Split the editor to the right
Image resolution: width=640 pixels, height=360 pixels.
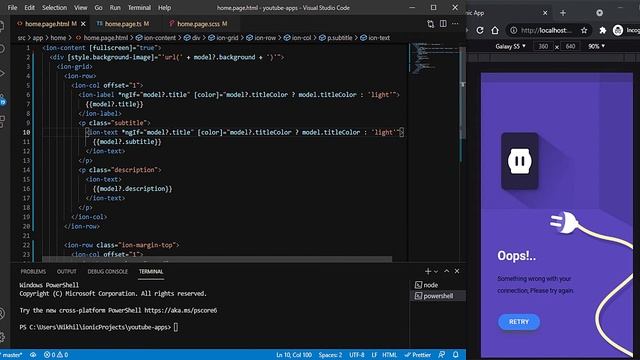click(x=443, y=24)
